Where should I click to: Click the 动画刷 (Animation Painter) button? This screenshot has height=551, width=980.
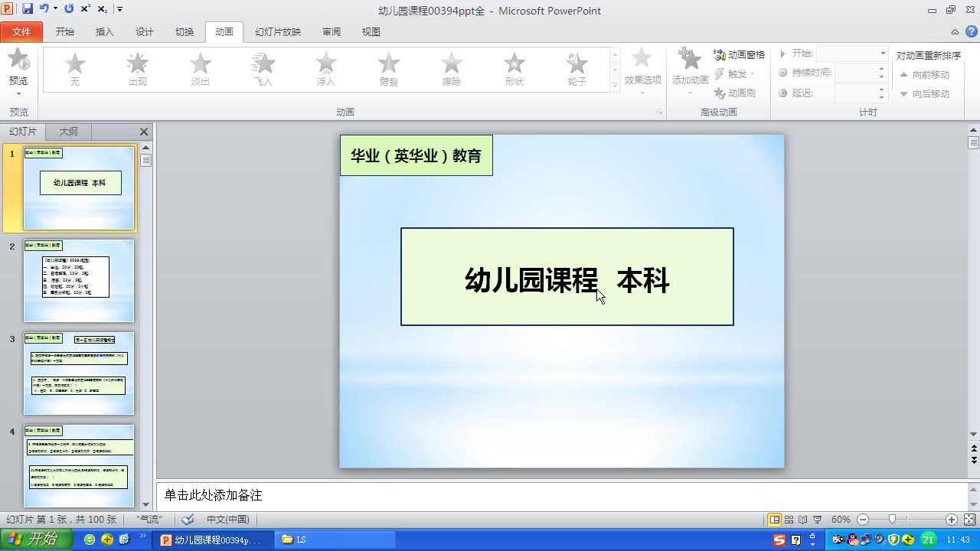tap(735, 93)
